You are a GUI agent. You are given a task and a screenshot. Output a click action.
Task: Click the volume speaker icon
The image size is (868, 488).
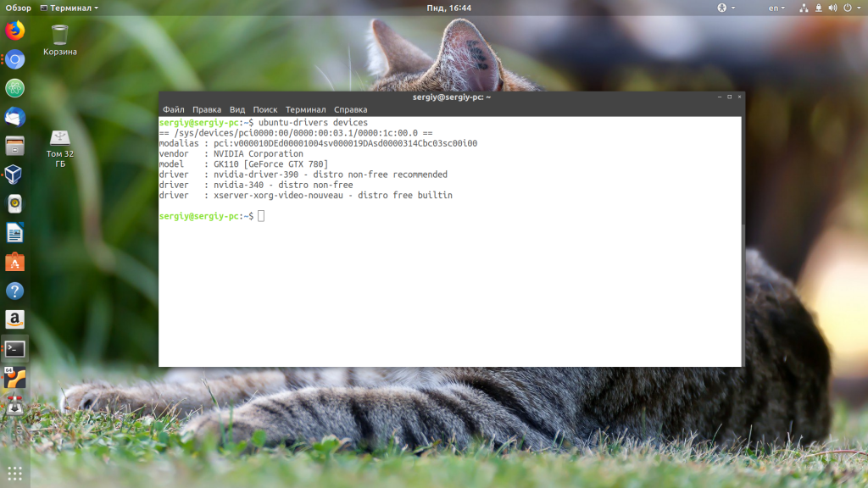point(832,8)
